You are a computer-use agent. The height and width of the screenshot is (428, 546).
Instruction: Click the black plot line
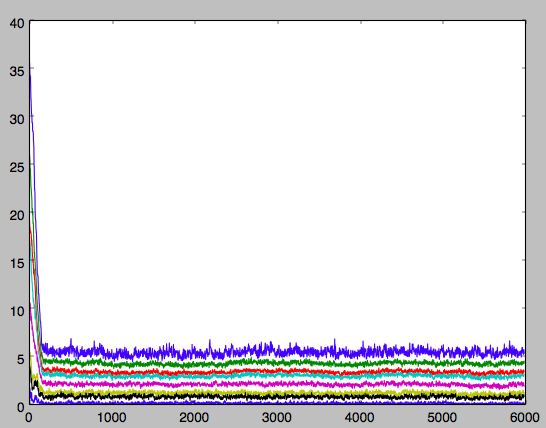pyautogui.click(x=279, y=396)
